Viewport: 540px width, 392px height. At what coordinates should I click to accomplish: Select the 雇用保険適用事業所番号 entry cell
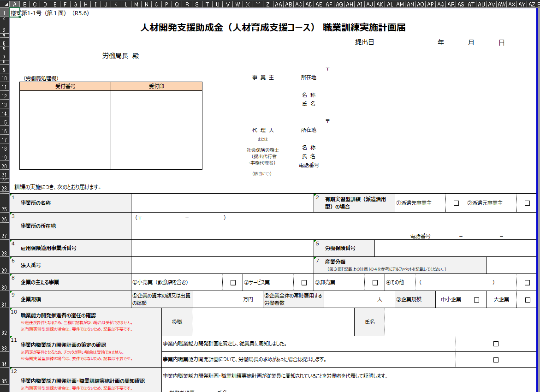tap(222, 248)
